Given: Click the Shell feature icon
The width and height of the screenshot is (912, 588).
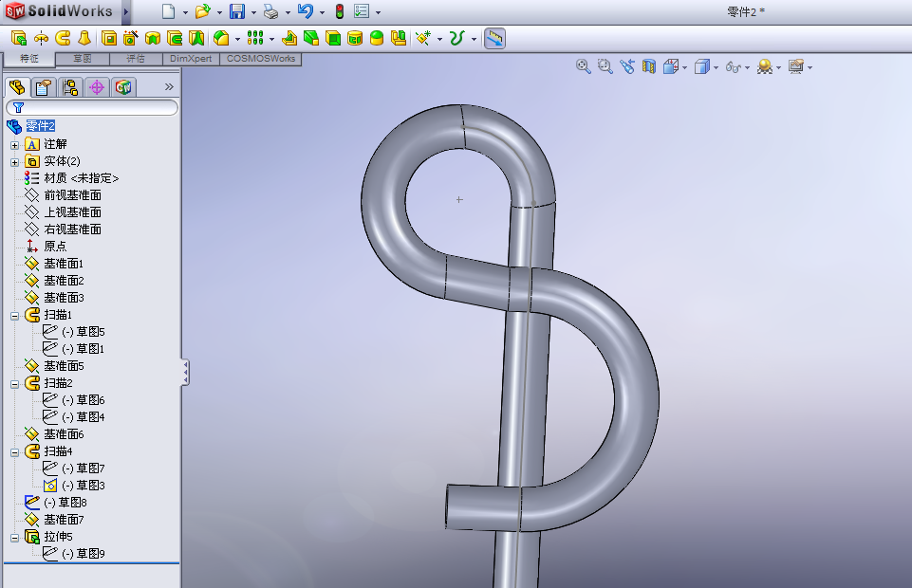Looking at the screenshot, I should [x=333, y=38].
